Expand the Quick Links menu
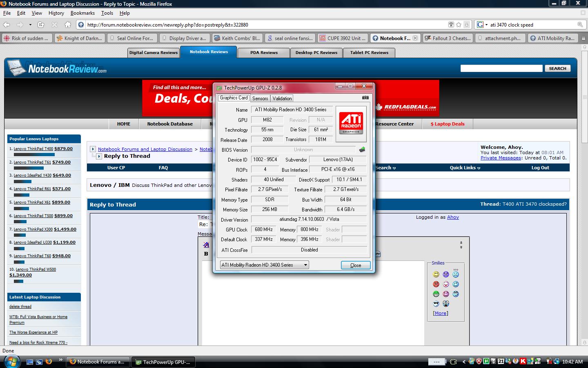 tap(465, 168)
